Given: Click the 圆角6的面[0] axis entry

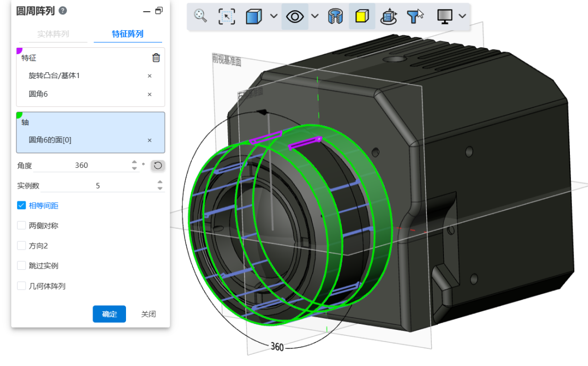Looking at the screenshot, I should pyautogui.click(x=50, y=140).
